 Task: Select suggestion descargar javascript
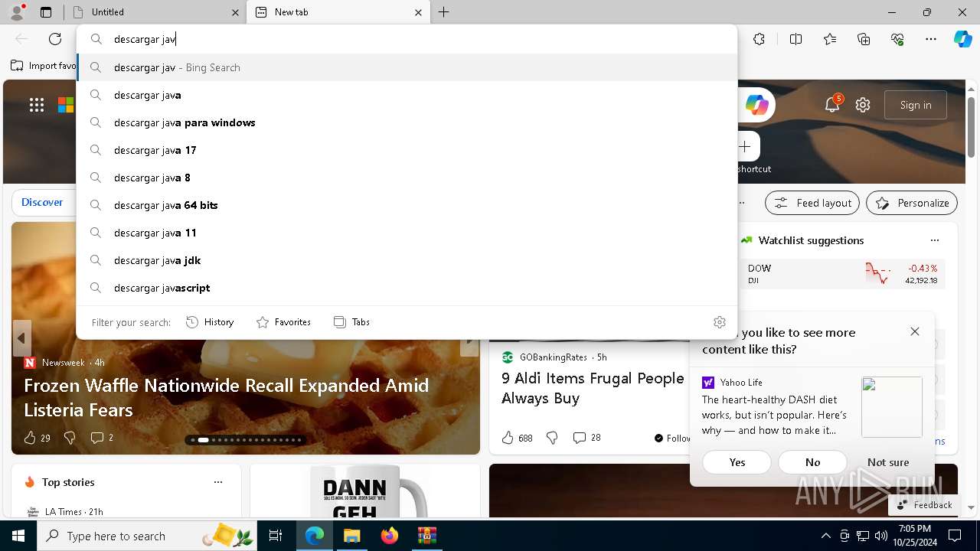click(x=407, y=288)
